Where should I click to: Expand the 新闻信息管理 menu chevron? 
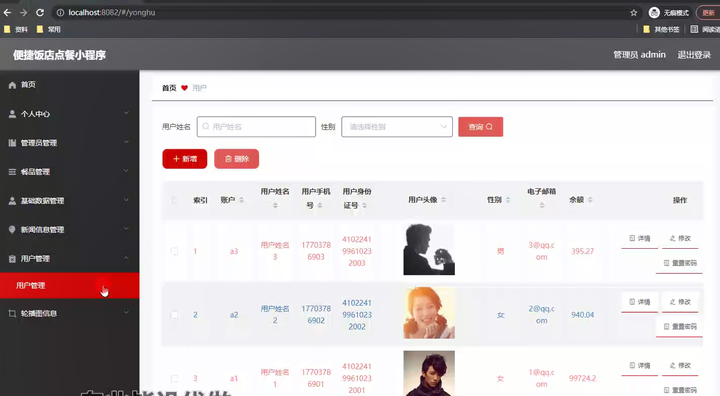click(x=126, y=229)
